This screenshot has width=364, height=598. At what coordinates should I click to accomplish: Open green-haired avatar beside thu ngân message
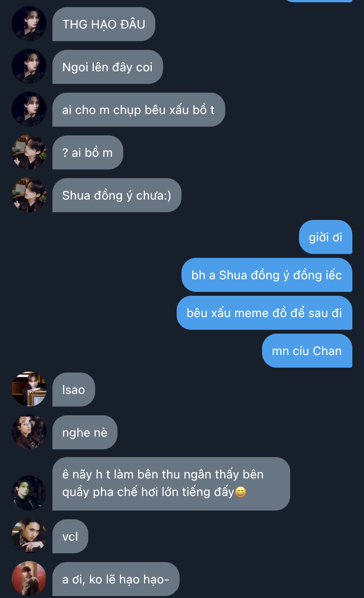click(29, 493)
